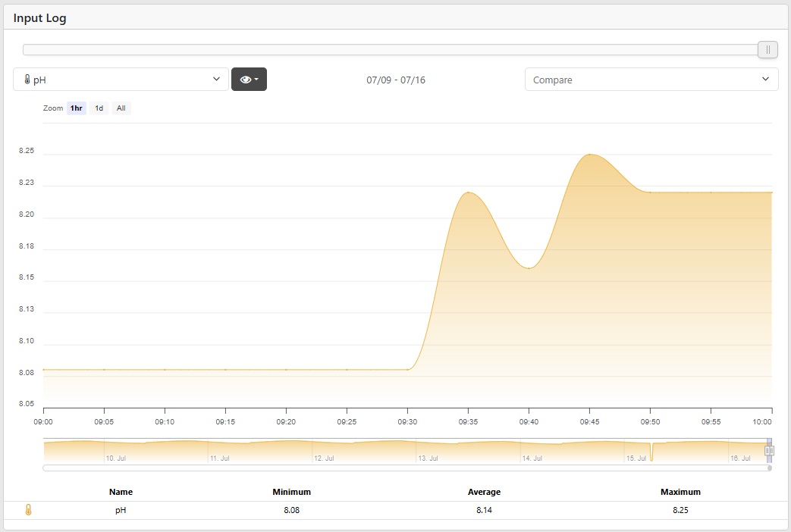
Task: Open the pH input dropdown
Action: coord(121,80)
